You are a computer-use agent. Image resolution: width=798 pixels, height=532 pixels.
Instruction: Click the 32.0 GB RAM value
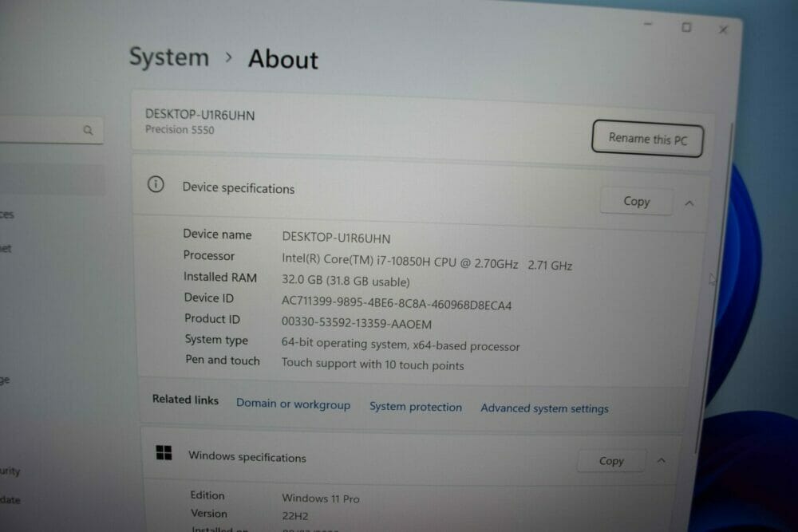346,282
